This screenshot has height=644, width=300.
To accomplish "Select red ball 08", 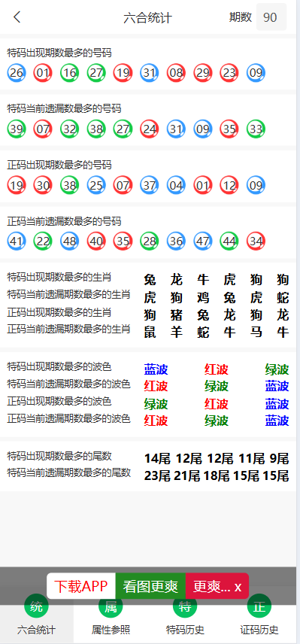I will point(176,73).
